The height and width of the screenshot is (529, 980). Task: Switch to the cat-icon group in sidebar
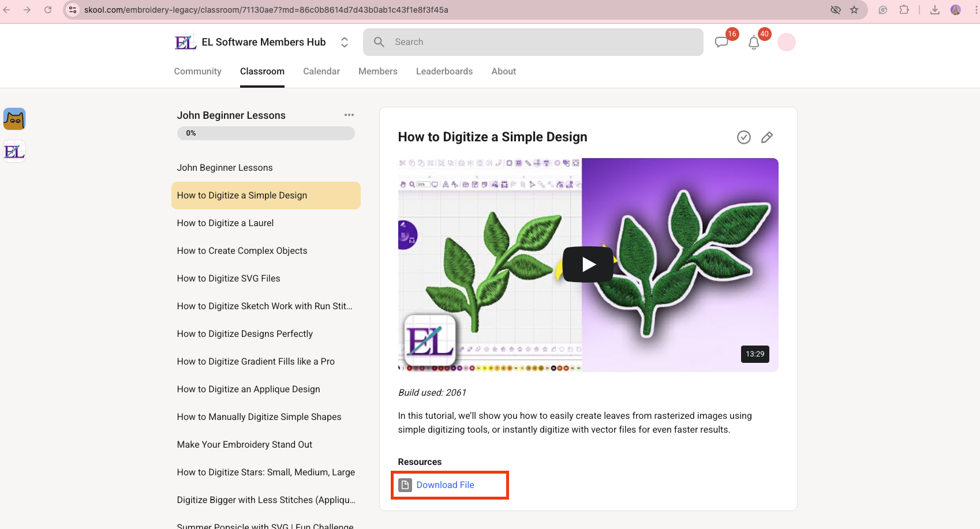(14, 119)
